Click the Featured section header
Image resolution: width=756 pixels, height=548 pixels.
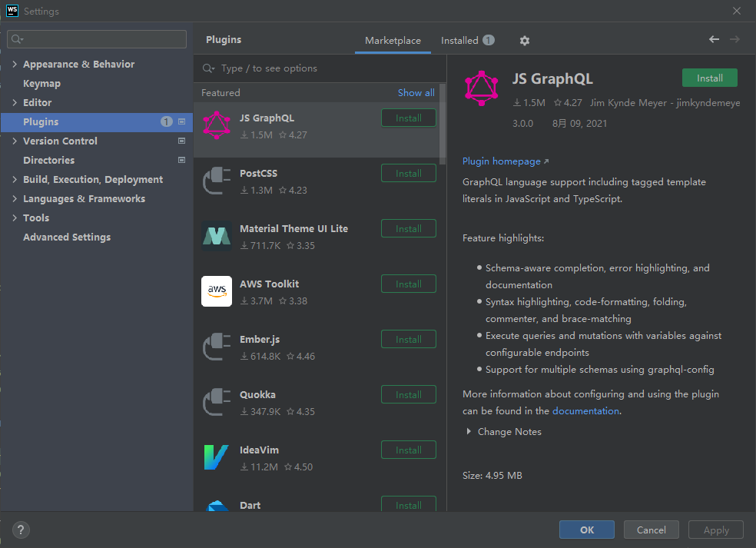pos(220,93)
